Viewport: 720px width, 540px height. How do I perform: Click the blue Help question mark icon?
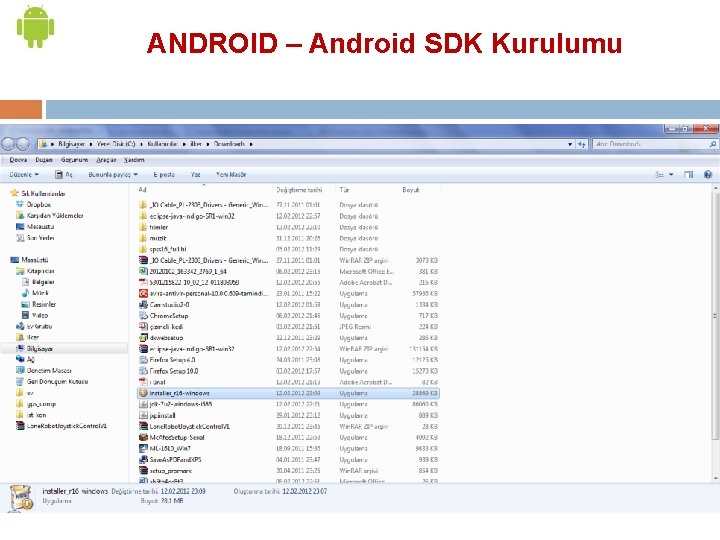[708, 174]
